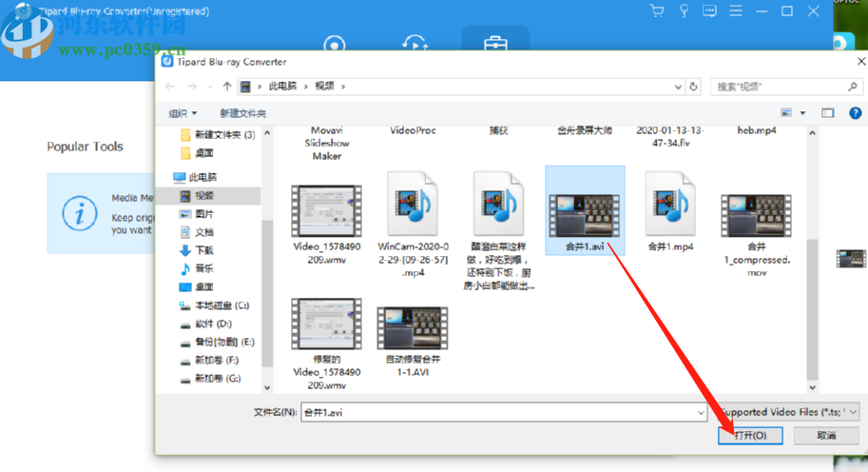
Task: Click the info icon in Popular Tools card
Action: point(80,213)
